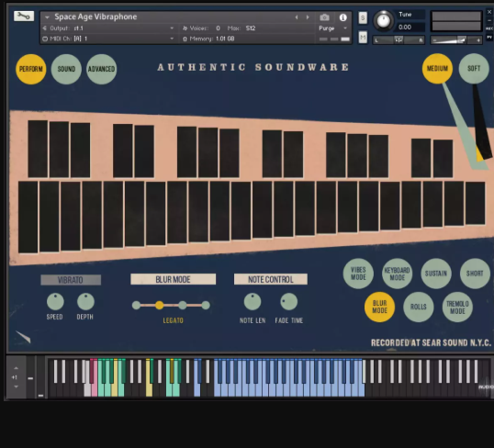Click the LEGATO label under blur slider
This screenshot has width=494, height=448.
pyautogui.click(x=173, y=320)
